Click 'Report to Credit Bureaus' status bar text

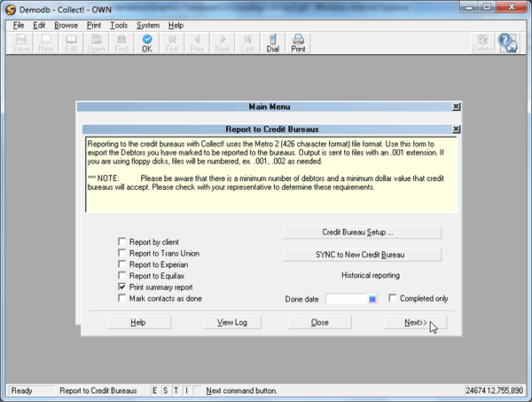click(98, 390)
